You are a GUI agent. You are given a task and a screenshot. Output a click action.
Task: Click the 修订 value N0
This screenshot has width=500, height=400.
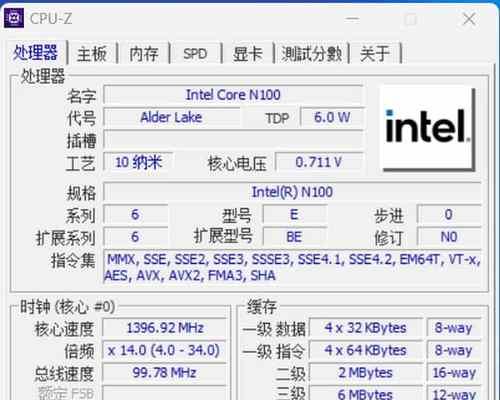(449, 237)
